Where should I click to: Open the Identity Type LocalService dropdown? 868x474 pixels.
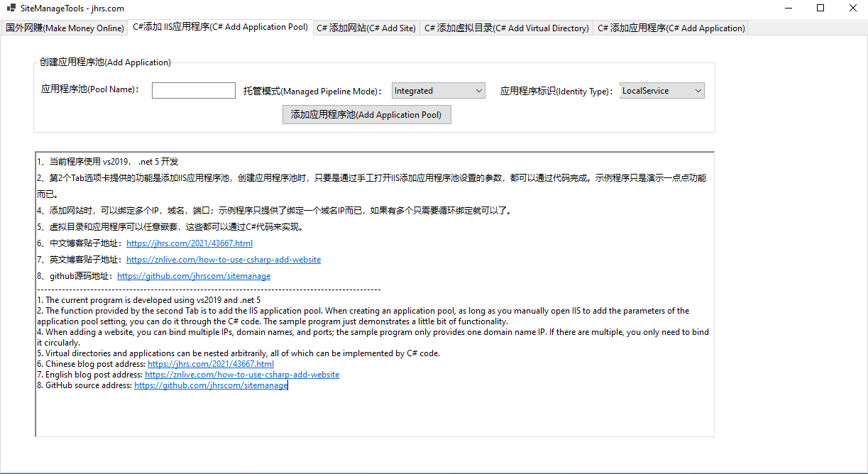click(662, 91)
